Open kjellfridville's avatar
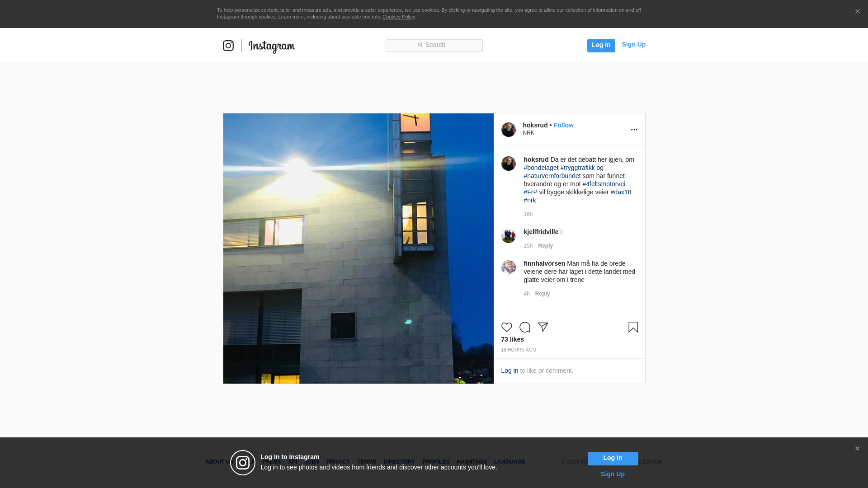Viewport: 868px width, 488px height. (508, 236)
